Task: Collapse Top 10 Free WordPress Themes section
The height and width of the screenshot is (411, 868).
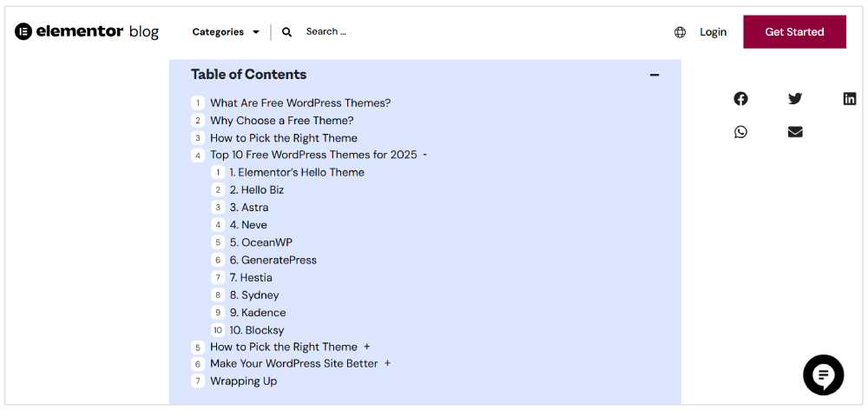Action: [x=424, y=155]
